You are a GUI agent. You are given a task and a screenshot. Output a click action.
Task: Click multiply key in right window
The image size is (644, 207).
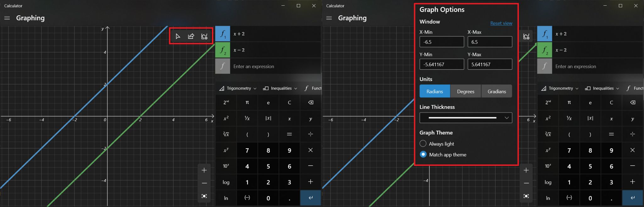click(x=632, y=150)
